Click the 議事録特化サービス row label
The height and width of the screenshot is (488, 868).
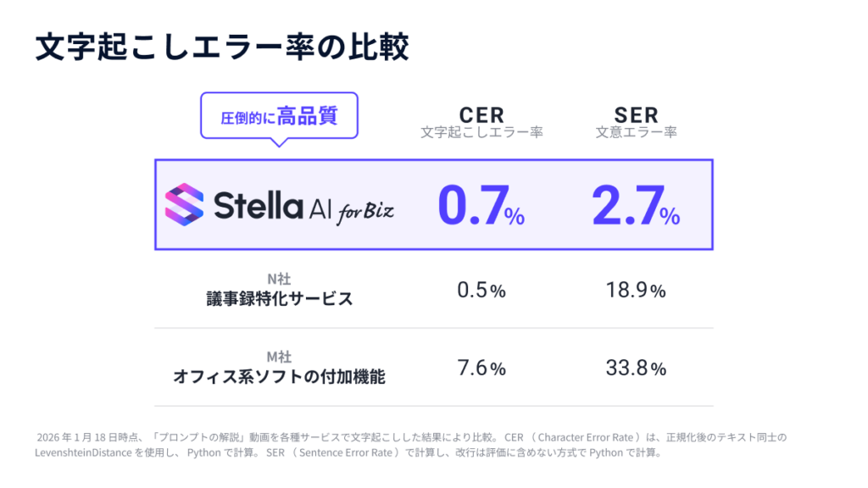click(x=279, y=298)
